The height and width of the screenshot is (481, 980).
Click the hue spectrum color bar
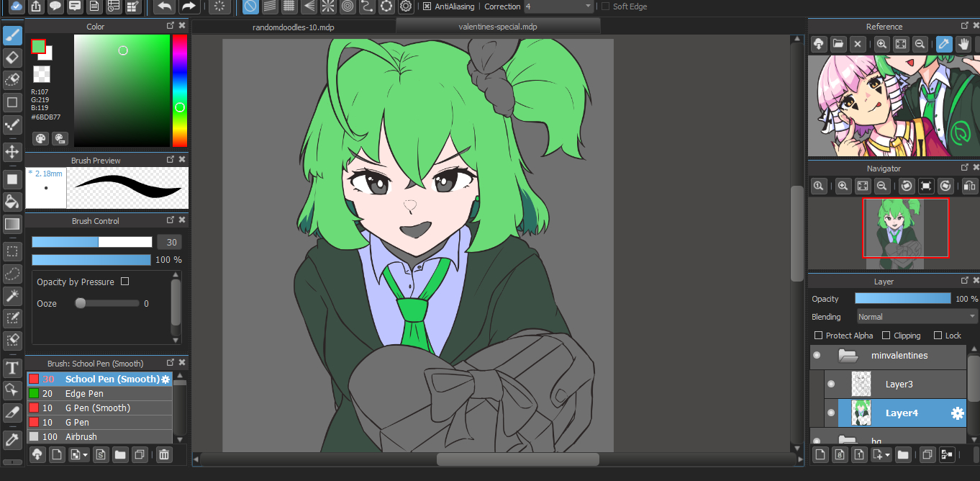click(179, 90)
